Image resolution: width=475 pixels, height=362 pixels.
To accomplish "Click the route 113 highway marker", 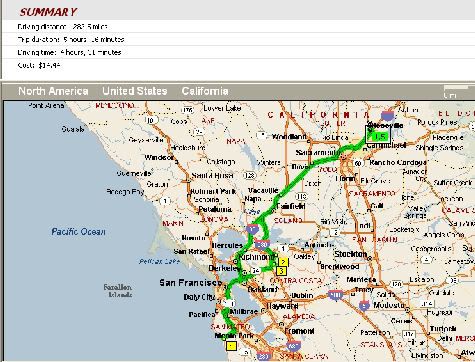I will pos(301,196).
